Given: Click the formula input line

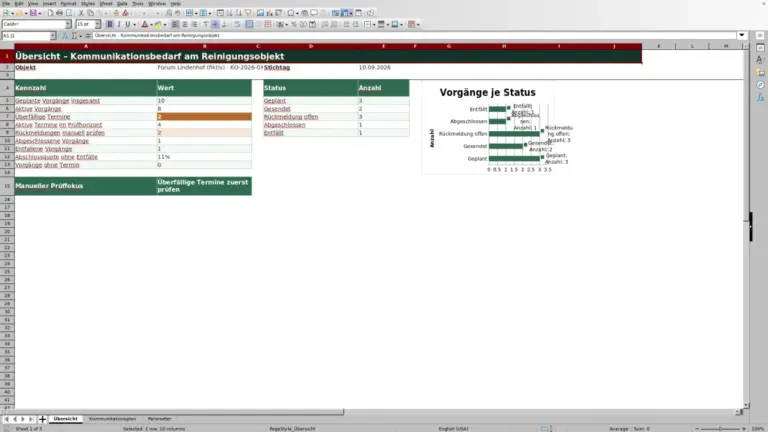Looking at the screenshot, I should pos(414,35).
